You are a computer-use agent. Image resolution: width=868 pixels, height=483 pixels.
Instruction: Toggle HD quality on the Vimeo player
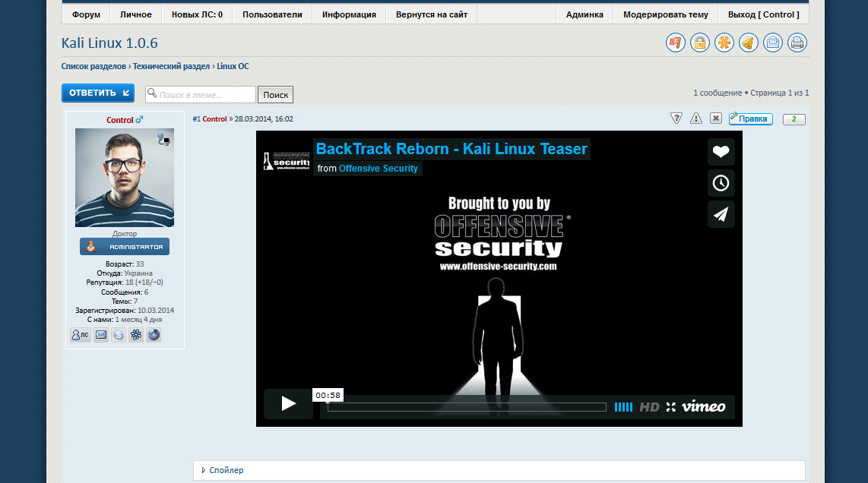tap(649, 407)
